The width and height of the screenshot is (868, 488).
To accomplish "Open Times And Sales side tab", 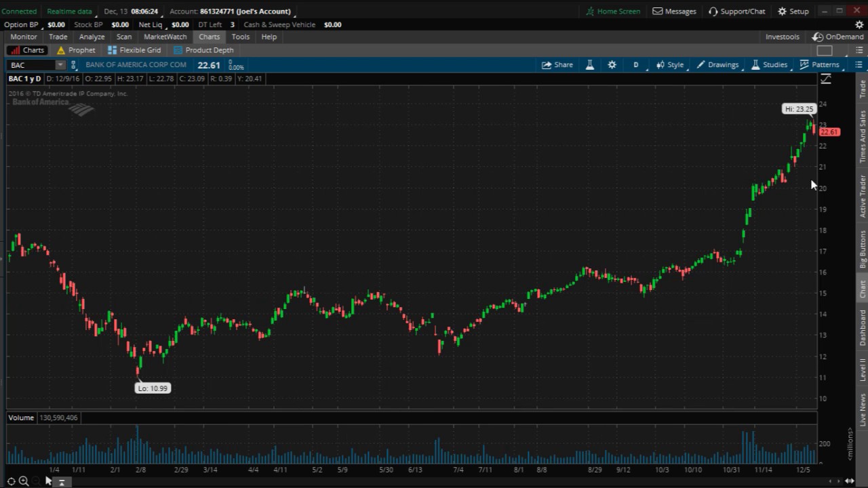I will coord(863,136).
